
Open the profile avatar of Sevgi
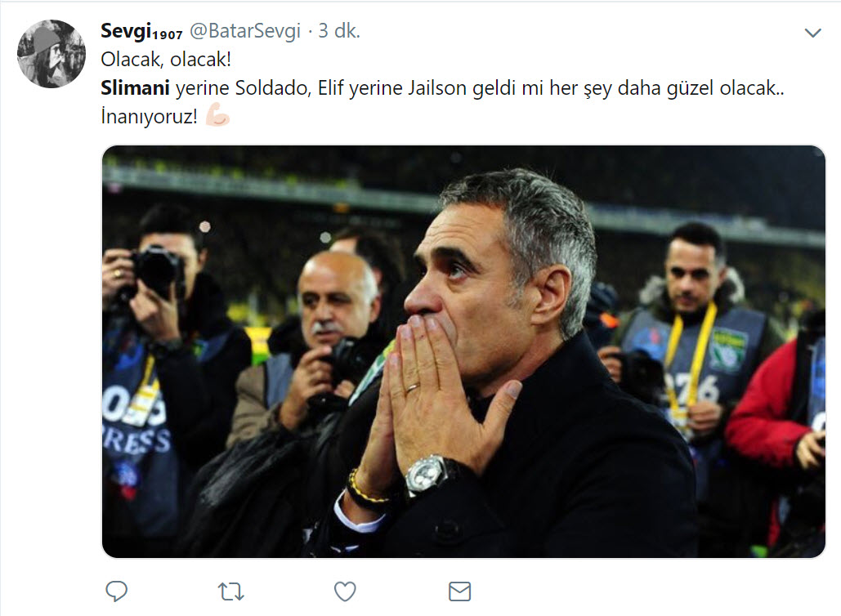(51, 54)
